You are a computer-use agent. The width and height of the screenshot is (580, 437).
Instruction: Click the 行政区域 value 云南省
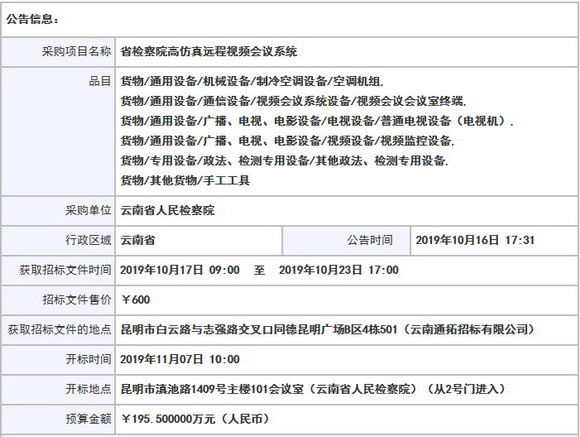click(138, 241)
